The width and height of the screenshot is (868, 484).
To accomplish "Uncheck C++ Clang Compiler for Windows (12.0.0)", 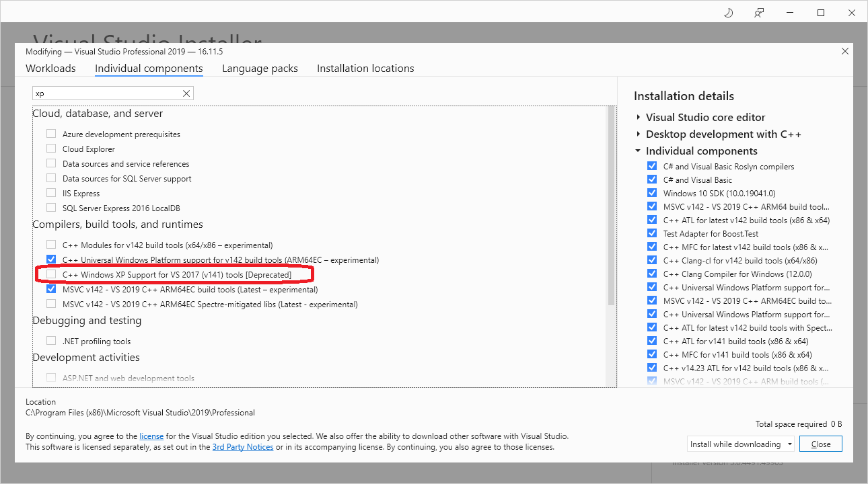I will [x=651, y=274].
